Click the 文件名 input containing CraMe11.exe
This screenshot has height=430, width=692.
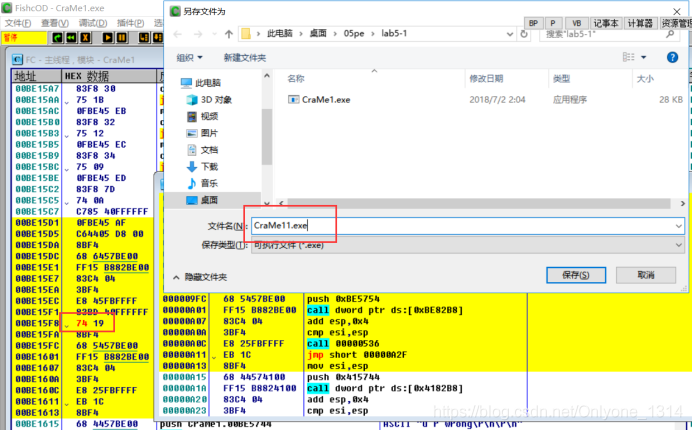click(462, 226)
